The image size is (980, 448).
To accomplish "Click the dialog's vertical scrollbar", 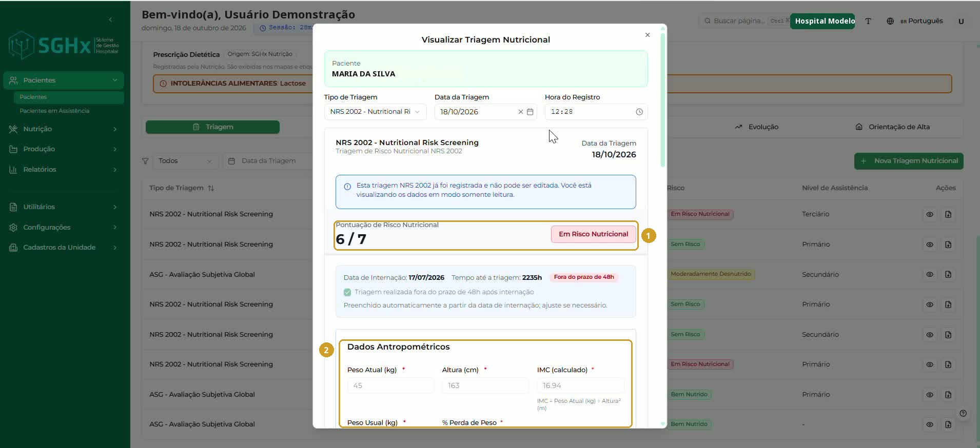I will (663, 100).
